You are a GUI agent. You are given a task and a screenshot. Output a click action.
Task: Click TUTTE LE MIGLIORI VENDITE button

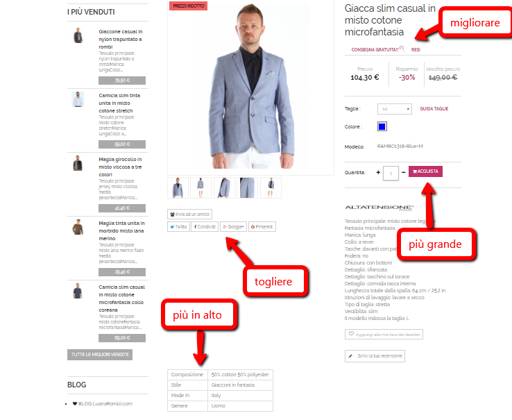click(x=100, y=355)
